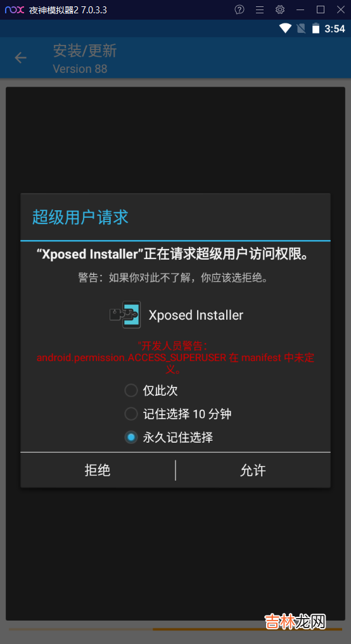Click the 拒绝 button
This screenshot has width=351, height=644.
98,470
